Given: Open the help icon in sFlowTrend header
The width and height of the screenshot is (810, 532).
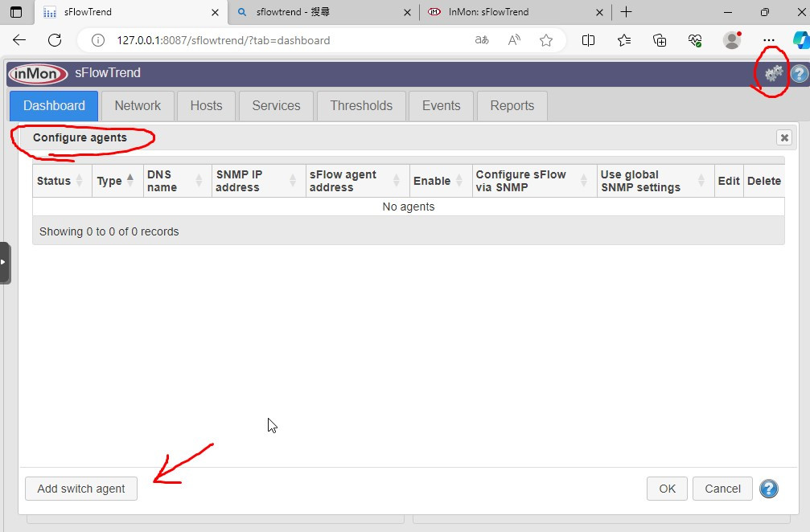Looking at the screenshot, I should click(800, 74).
